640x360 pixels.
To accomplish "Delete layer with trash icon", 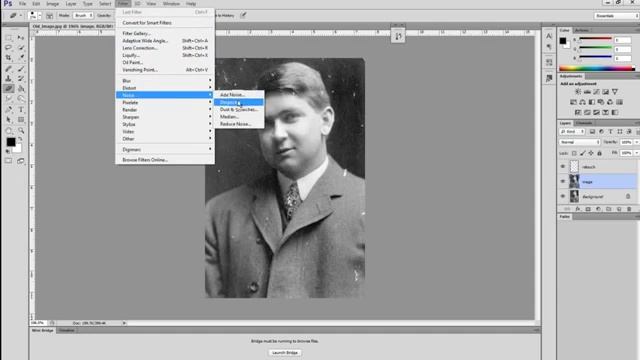I will coord(629,209).
